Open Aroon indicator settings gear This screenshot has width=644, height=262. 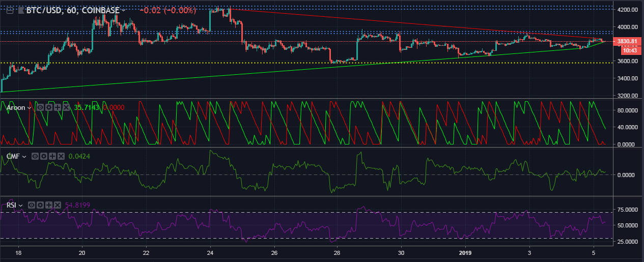(x=49, y=107)
